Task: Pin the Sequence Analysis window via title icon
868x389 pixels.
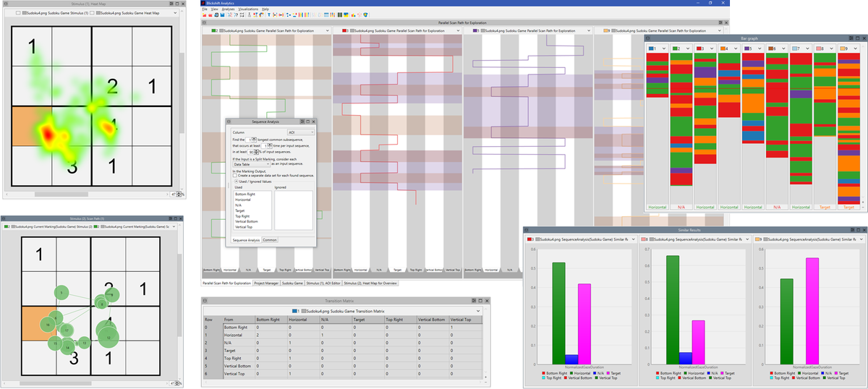Action: (x=302, y=121)
